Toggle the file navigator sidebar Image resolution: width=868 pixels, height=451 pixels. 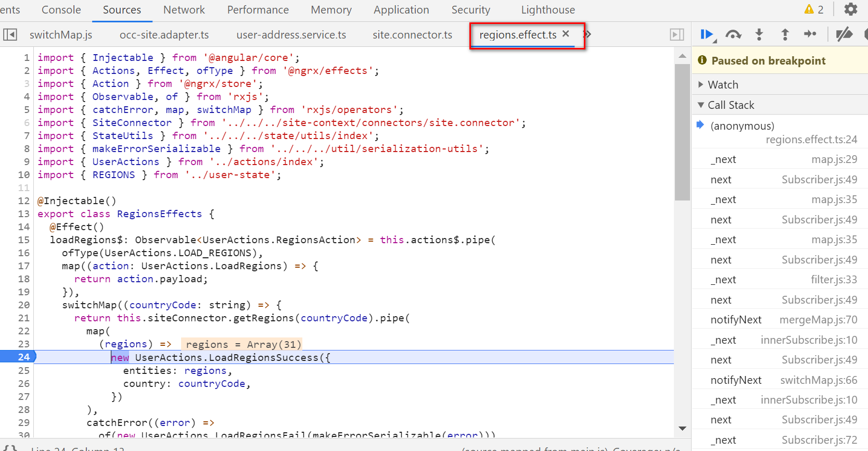pos(10,34)
